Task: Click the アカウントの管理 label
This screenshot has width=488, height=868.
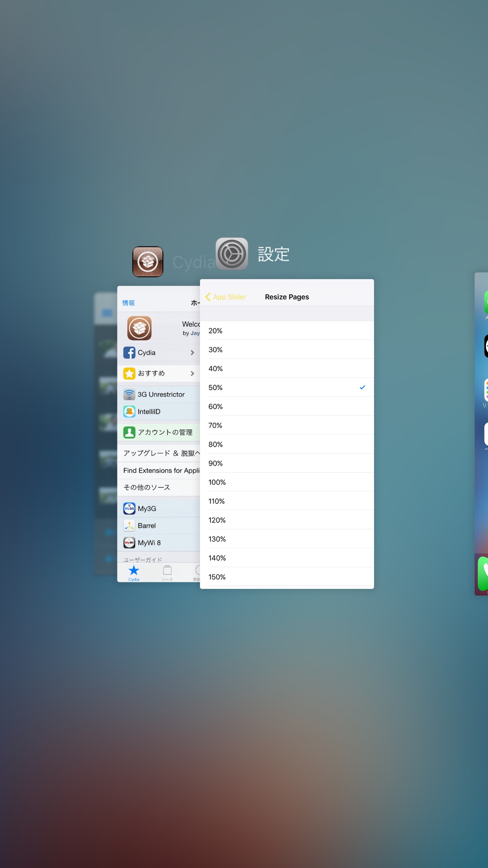Action: point(165,432)
